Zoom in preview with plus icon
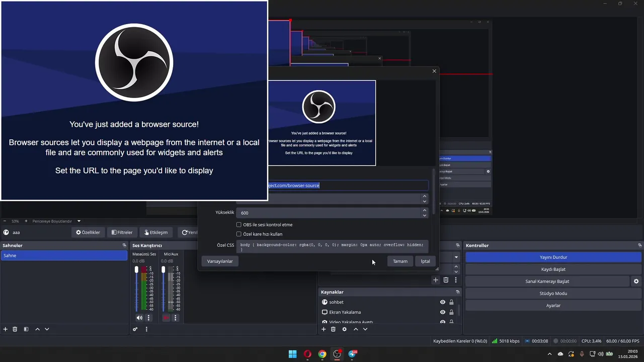This screenshot has height=362, width=644. click(x=26, y=221)
